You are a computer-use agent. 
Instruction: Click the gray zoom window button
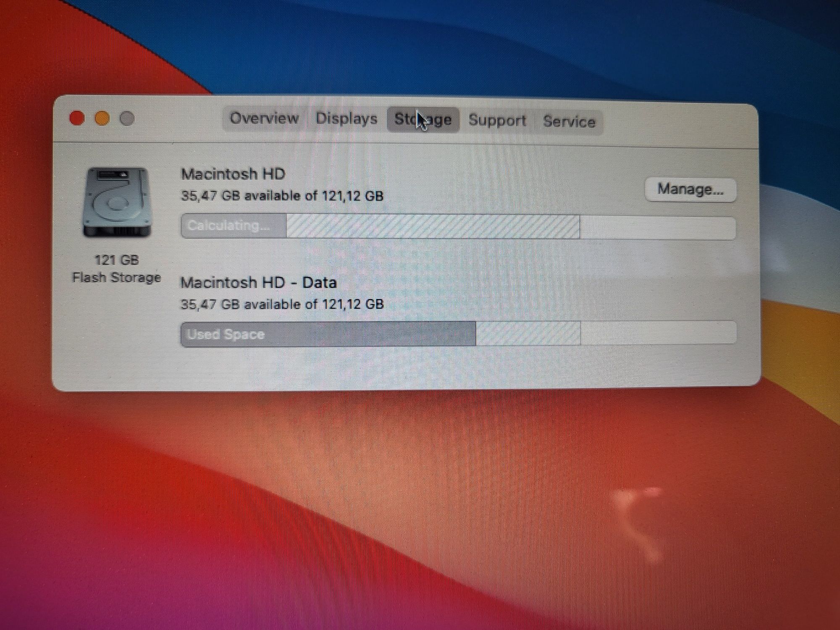(x=127, y=119)
